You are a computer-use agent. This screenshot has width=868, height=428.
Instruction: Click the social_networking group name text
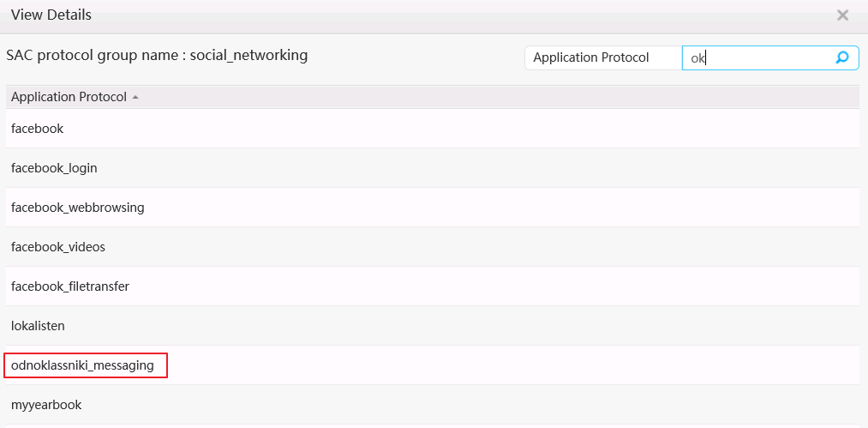click(x=248, y=55)
